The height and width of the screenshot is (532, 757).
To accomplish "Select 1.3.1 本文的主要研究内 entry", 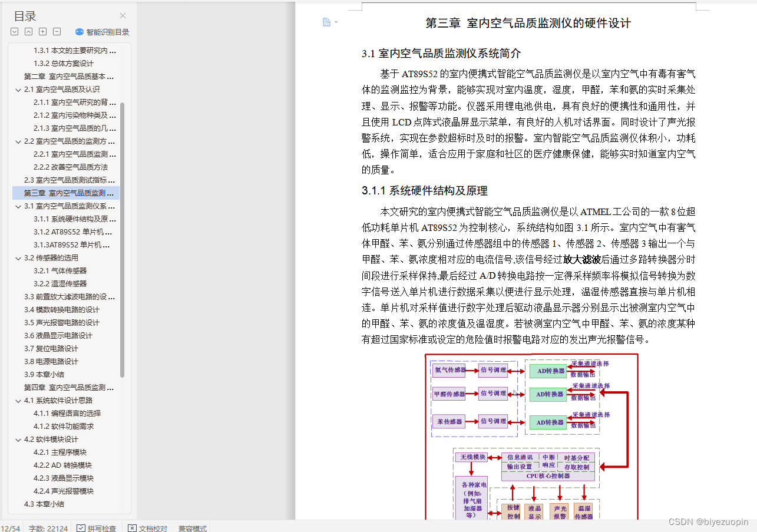I will coord(74,51).
